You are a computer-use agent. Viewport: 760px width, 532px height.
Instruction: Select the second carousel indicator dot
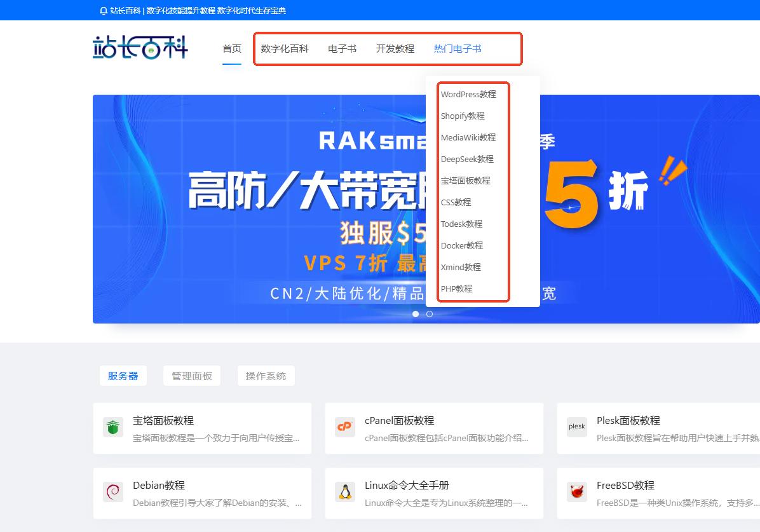430,314
